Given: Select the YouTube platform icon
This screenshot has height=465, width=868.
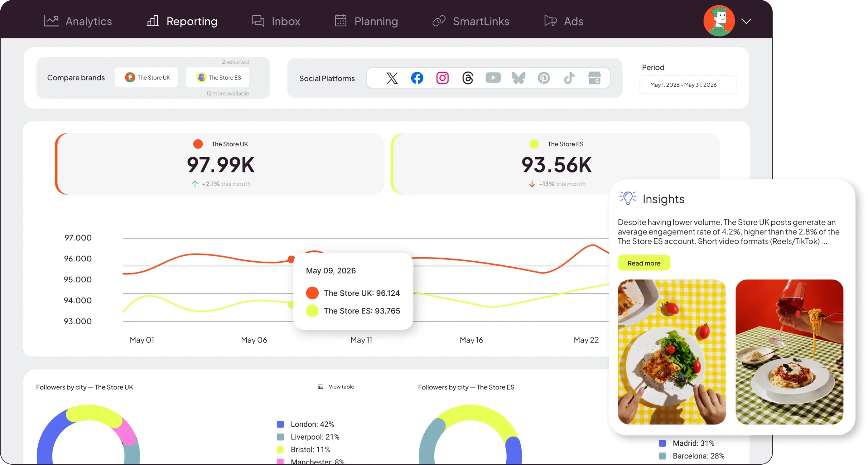Looking at the screenshot, I should [493, 78].
